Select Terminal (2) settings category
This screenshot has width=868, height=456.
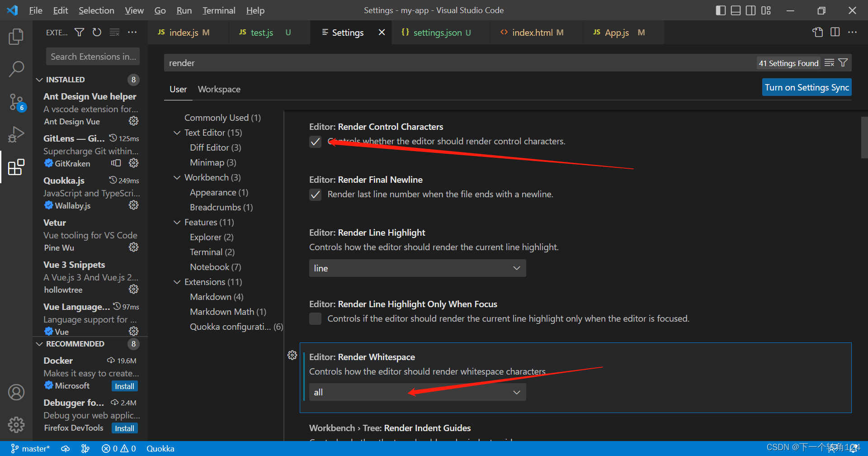click(x=212, y=252)
